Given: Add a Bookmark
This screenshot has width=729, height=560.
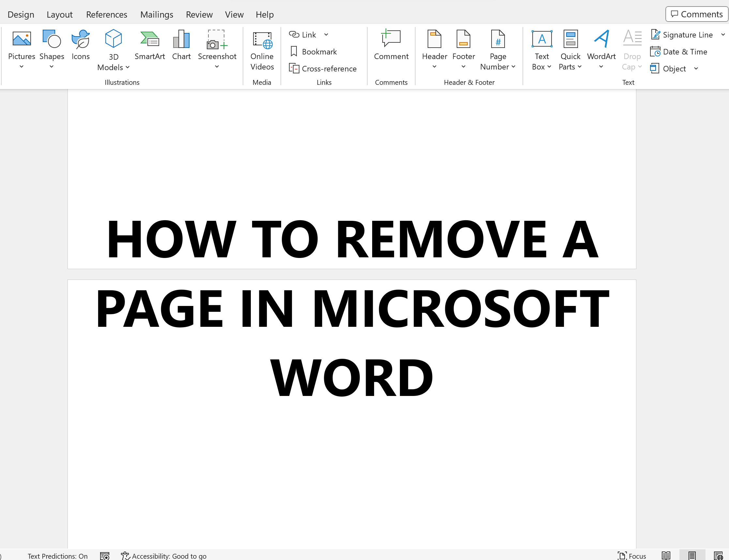Looking at the screenshot, I should (314, 52).
